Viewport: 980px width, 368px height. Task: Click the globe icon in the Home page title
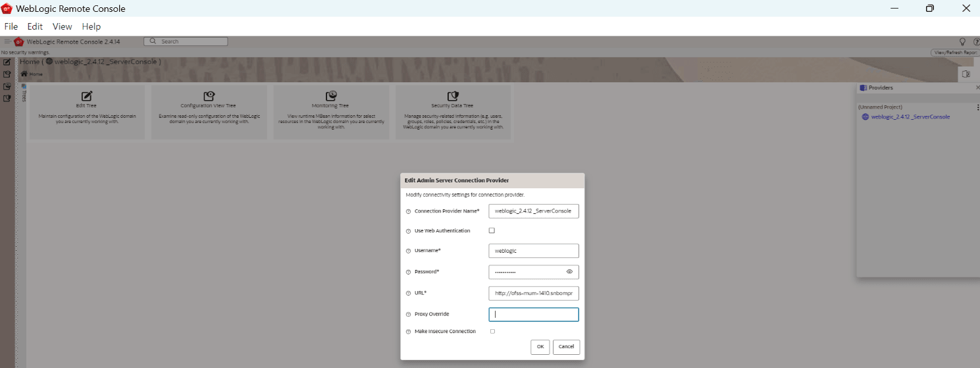coord(49,62)
